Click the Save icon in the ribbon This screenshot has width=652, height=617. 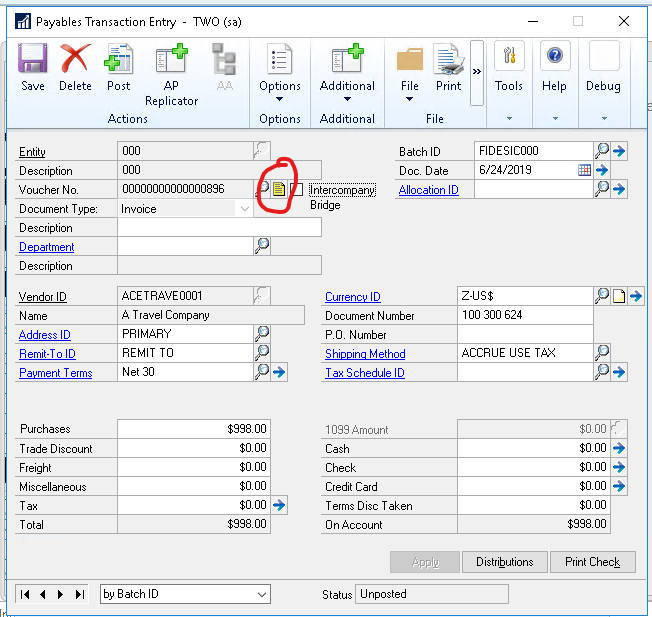(x=32, y=59)
